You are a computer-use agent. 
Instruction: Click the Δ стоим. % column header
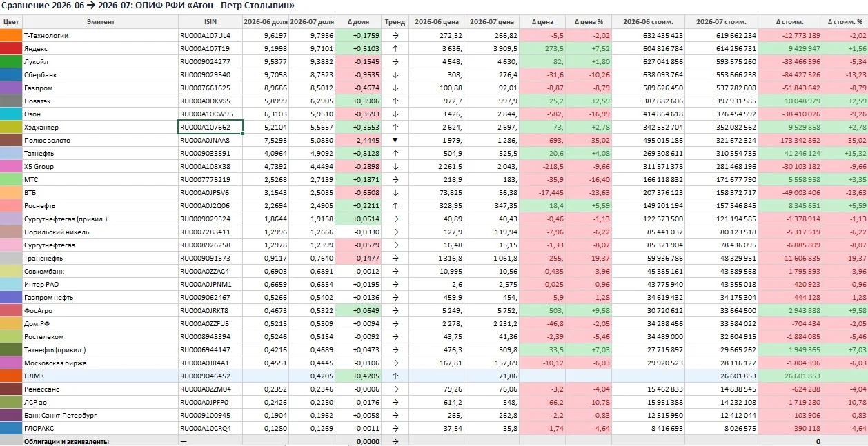click(845, 21)
